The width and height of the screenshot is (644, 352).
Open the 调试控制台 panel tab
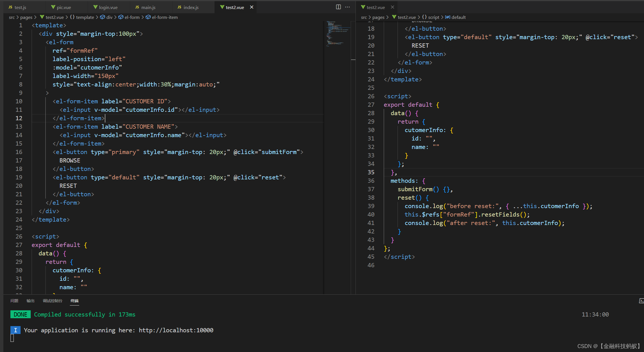coord(52,301)
